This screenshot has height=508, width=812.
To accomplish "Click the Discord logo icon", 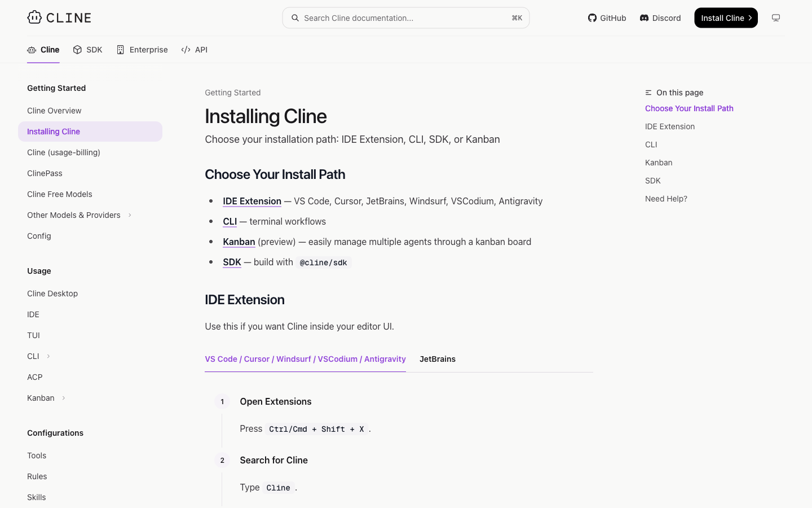I will point(644,18).
